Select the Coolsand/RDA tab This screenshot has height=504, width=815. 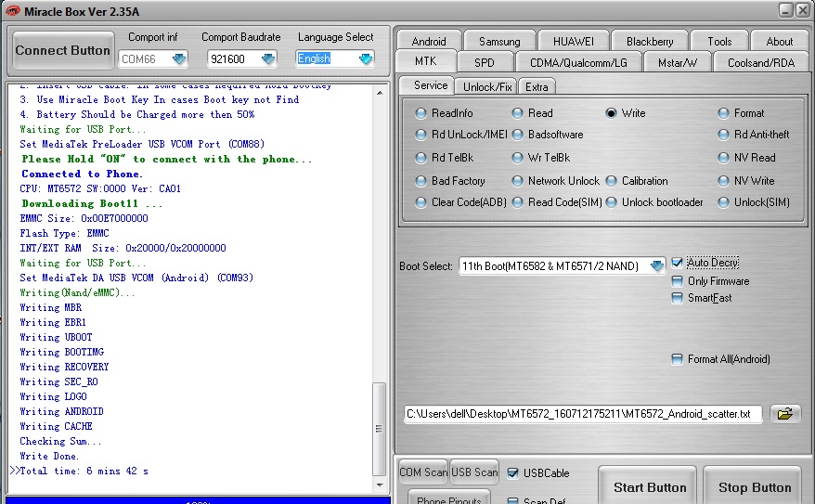(x=761, y=63)
